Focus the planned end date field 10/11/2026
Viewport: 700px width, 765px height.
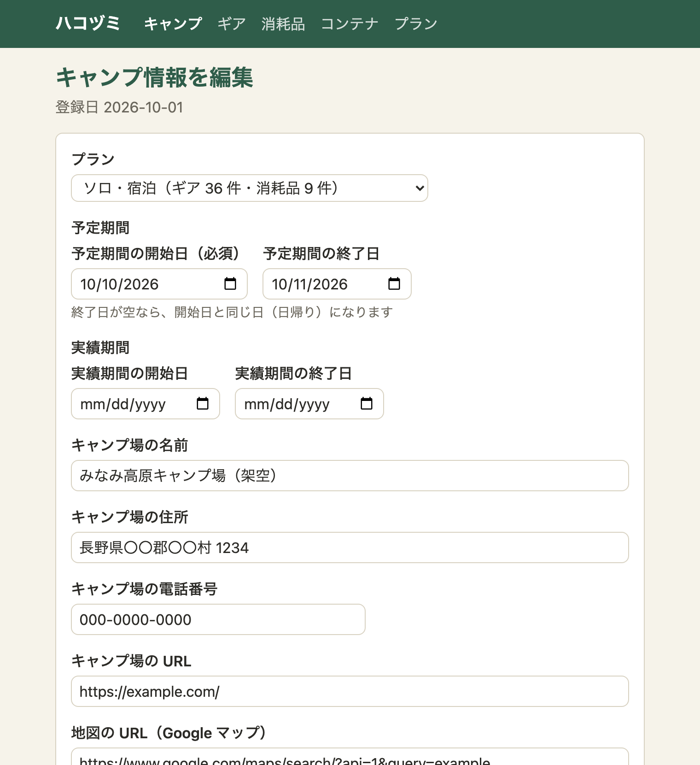tap(337, 284)
